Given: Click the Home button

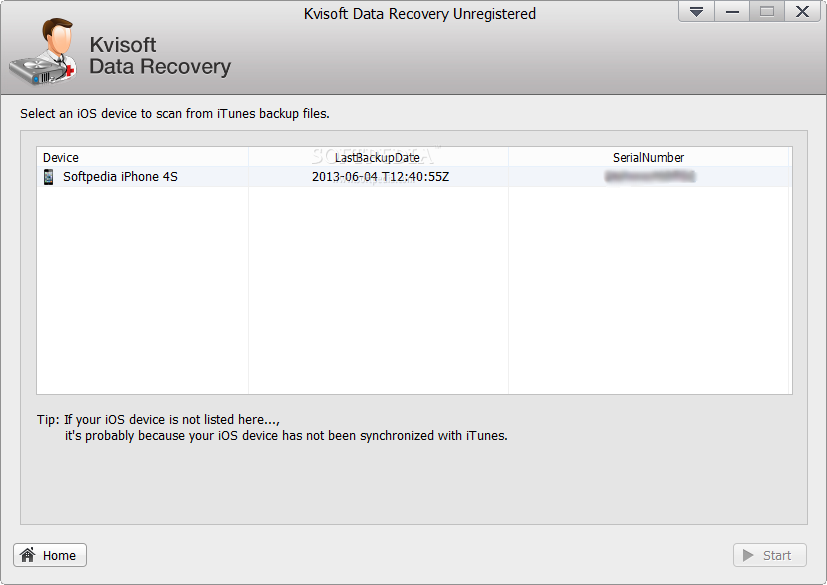Looking at the screenshot, I should (x=50, y=555).
